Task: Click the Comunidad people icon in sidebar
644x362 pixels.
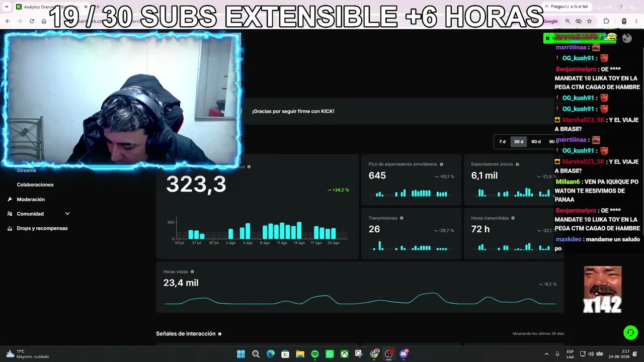Action: [x=10, y=214]
